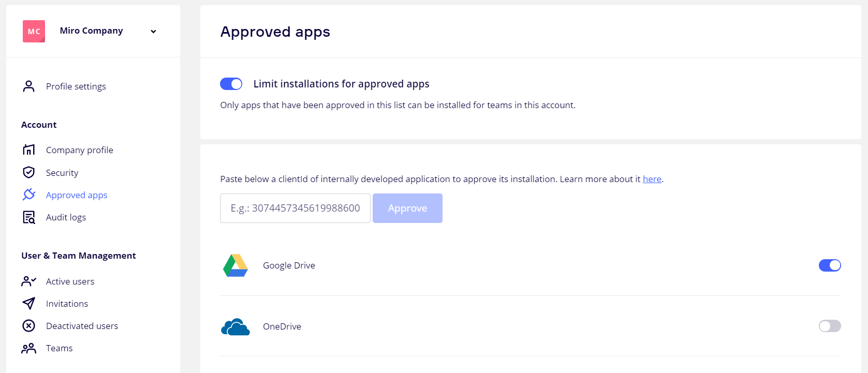Screen dimensions: 868x373
Task: Disable Limit installations for approved apps
Action: pos(231,84)
